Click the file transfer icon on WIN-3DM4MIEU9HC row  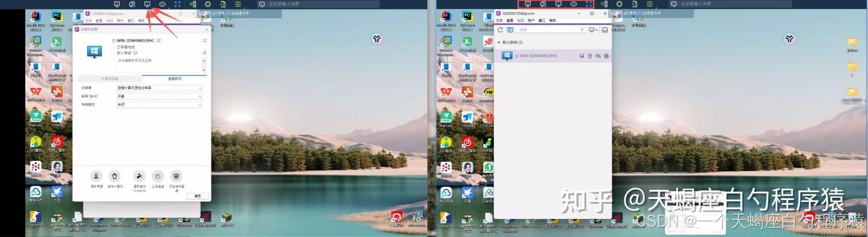pyautogui.click(x=590, y=56)
